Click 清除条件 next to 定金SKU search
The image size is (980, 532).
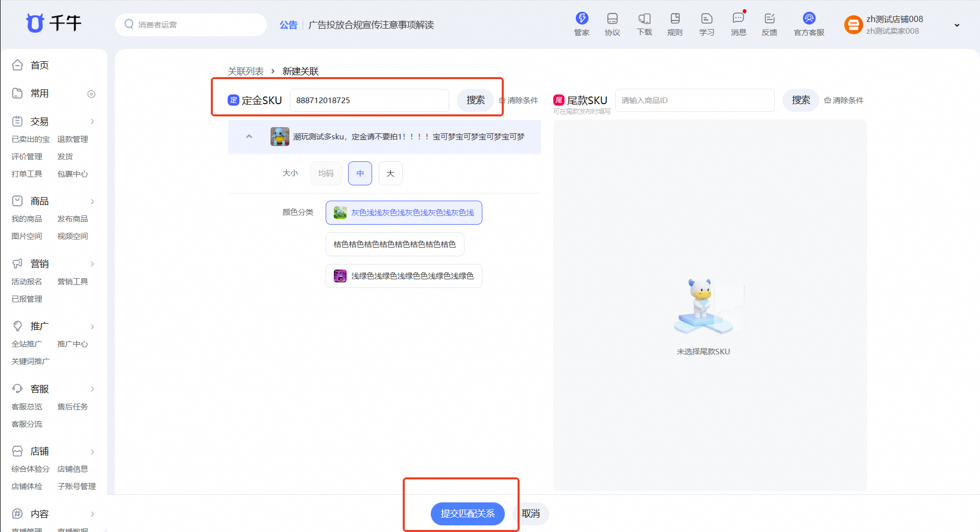[519, 101]
